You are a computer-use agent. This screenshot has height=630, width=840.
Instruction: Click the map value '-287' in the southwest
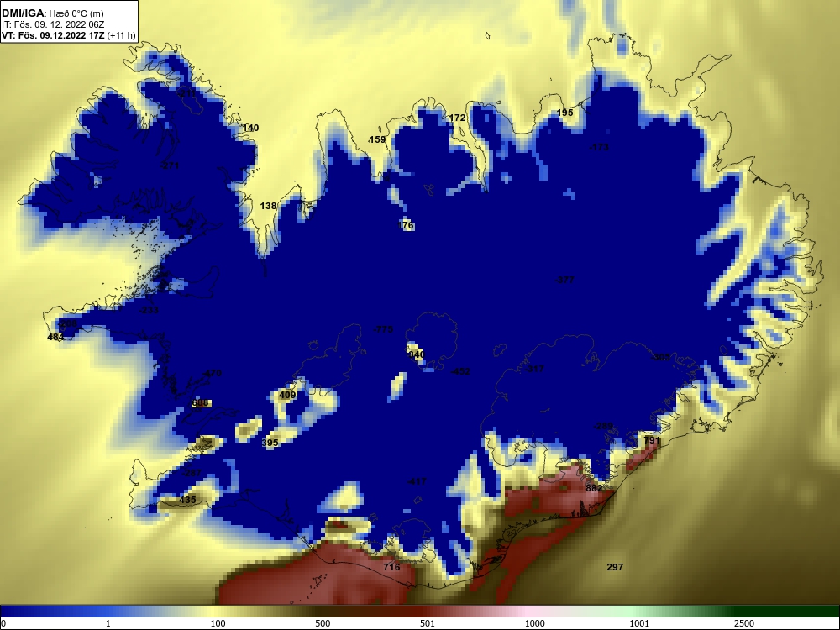[x=192, y=473]
